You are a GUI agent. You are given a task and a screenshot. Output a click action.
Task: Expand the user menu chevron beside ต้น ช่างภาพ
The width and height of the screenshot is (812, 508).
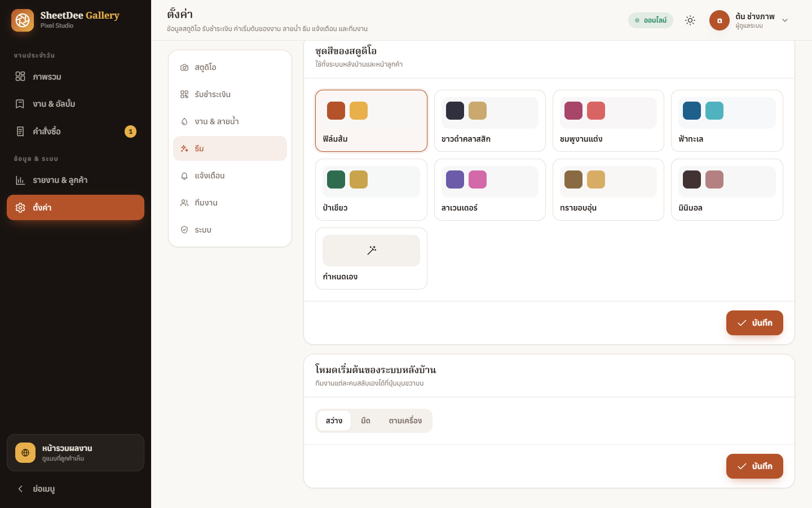(785, 20)
